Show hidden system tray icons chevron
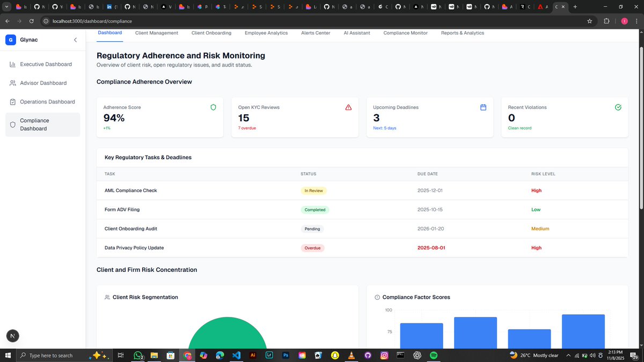The width and height of the screenshot is (644, 362). click(568, 355)
